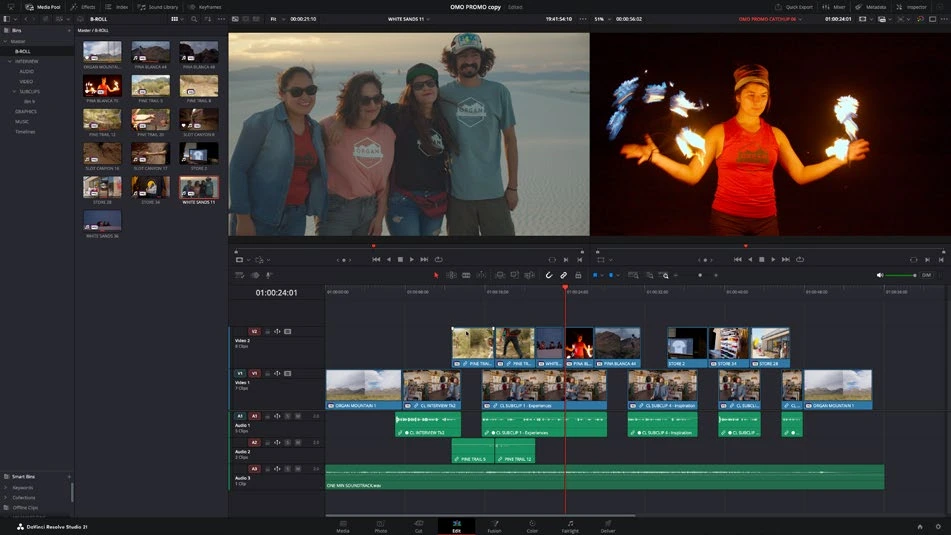951x535 pixels.
Task: Select the B-ROLL bin
Action: tap(23, 52)
